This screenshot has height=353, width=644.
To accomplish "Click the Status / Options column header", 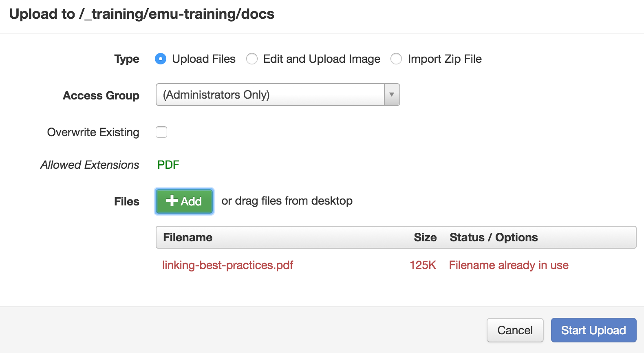I will pyautogui.click(x=494, y=237).
